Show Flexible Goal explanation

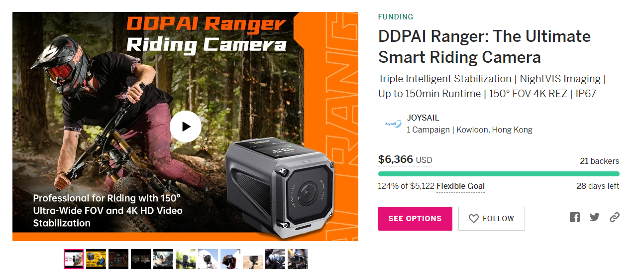pos(460,186)
